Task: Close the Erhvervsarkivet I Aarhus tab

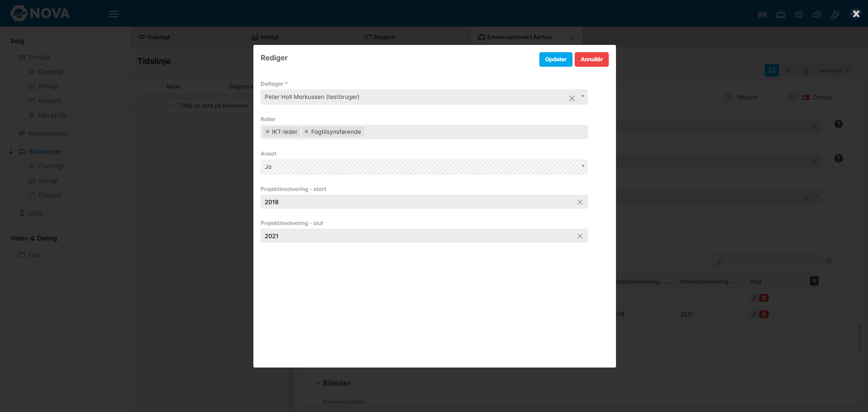Action: tap(572, 37)
